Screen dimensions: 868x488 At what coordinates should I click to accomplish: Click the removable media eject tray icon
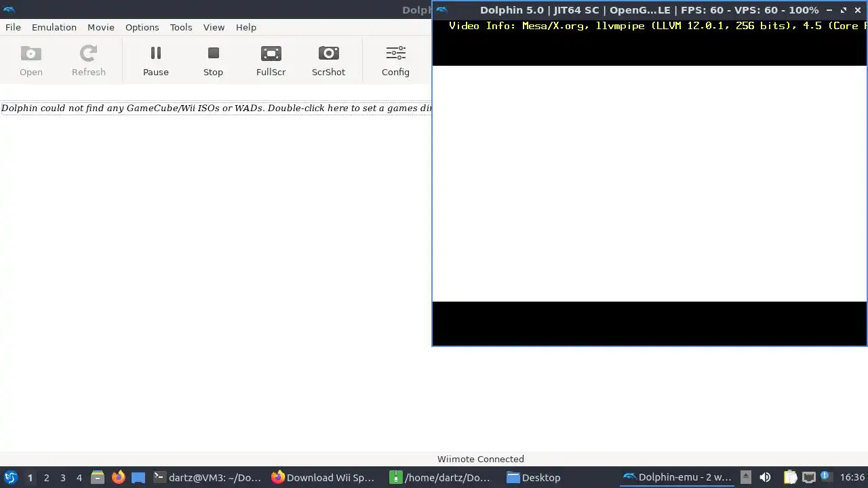745,476
